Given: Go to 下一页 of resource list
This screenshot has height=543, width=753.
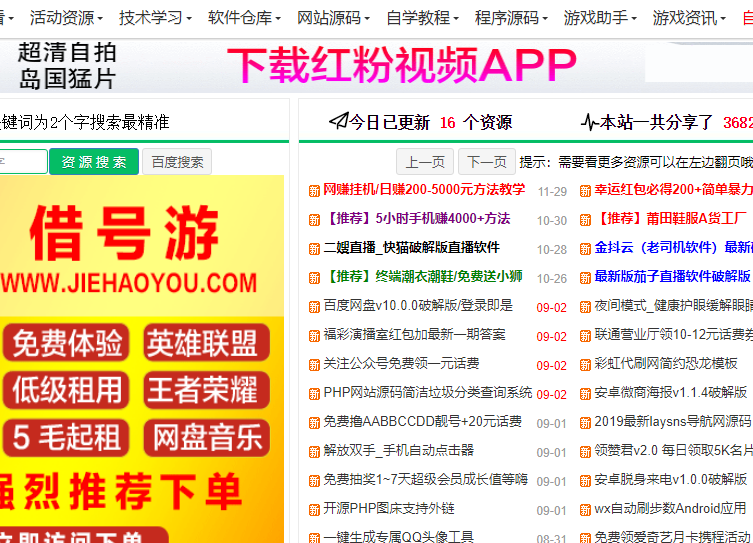Looking at the screenshot, I should [487, 162].
